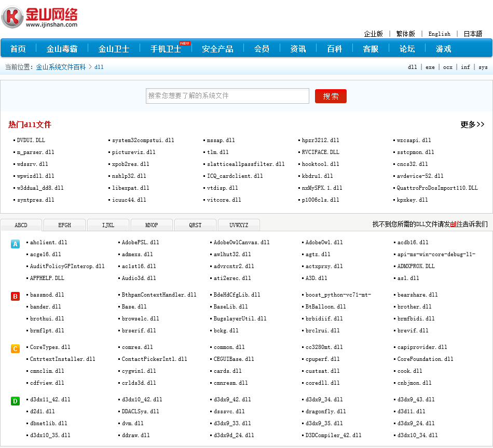This screenshot has width=493, height=448.
Task: Open mssap.dll link
Action: click(221, 140)
